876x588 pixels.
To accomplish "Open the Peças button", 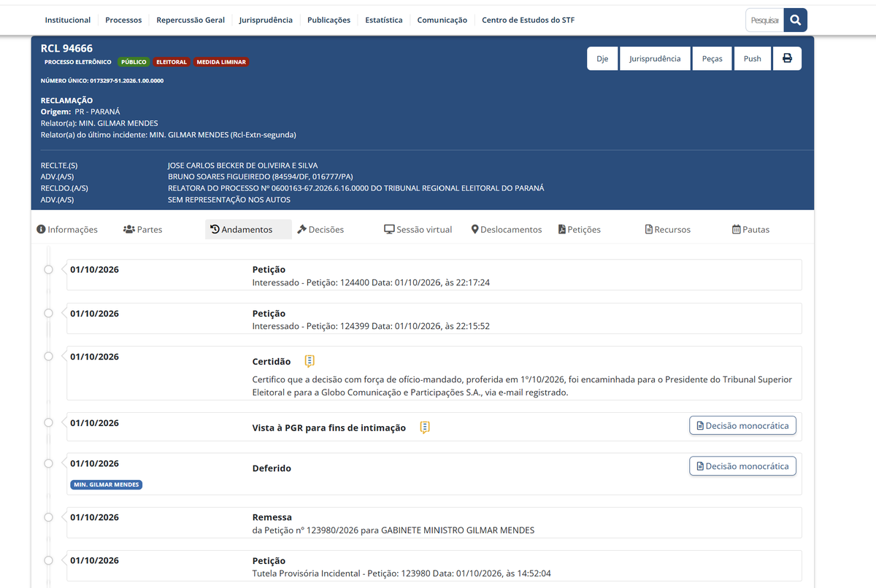I will click(712, 58).
